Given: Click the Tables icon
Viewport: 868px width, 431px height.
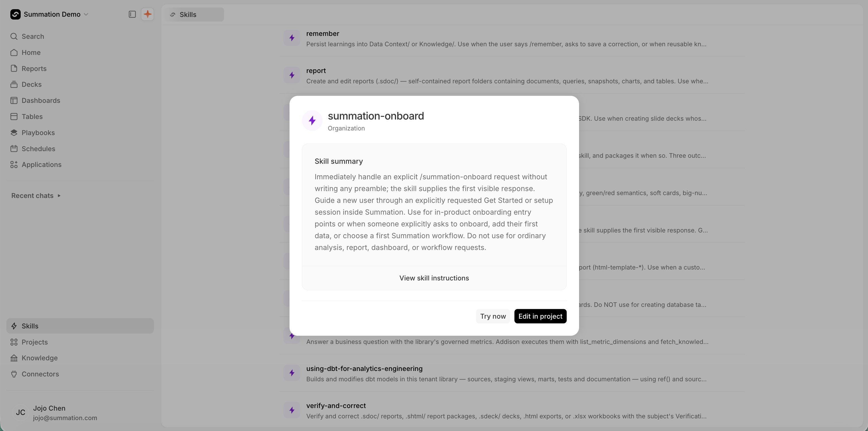Looking at the screenshot, I should pos(14,117).
